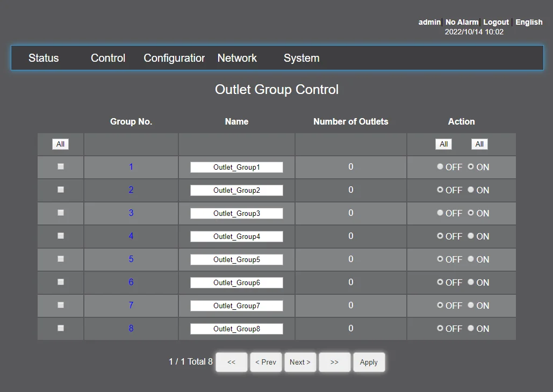Open the System menu
The width and height of the screenshot is (553, 392).
tap(301, 58)
